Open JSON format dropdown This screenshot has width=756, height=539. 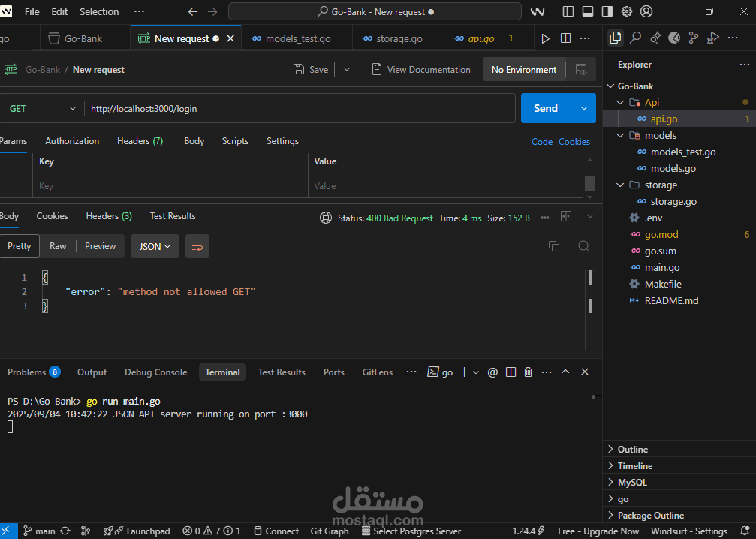[155, 246]
